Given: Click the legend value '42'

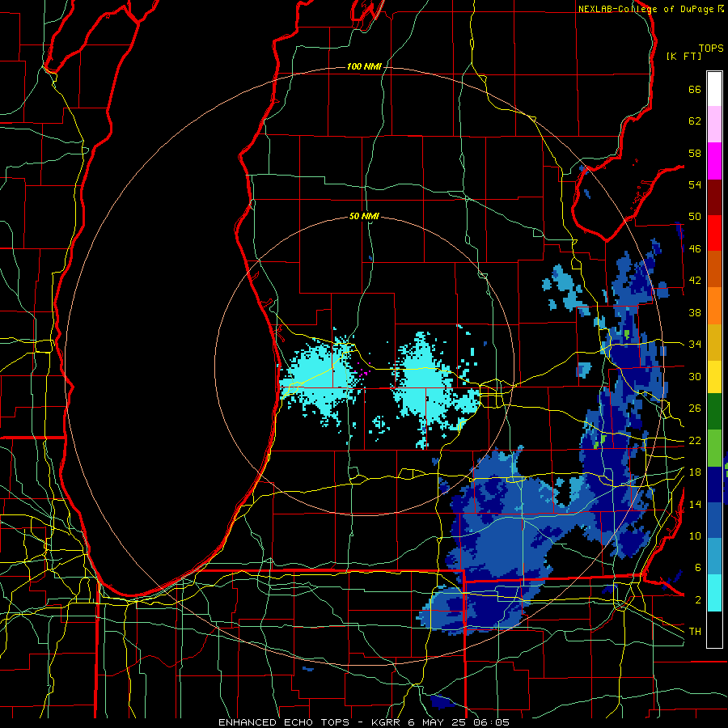Looking at the screenshot, I should [x=695, y=281].
